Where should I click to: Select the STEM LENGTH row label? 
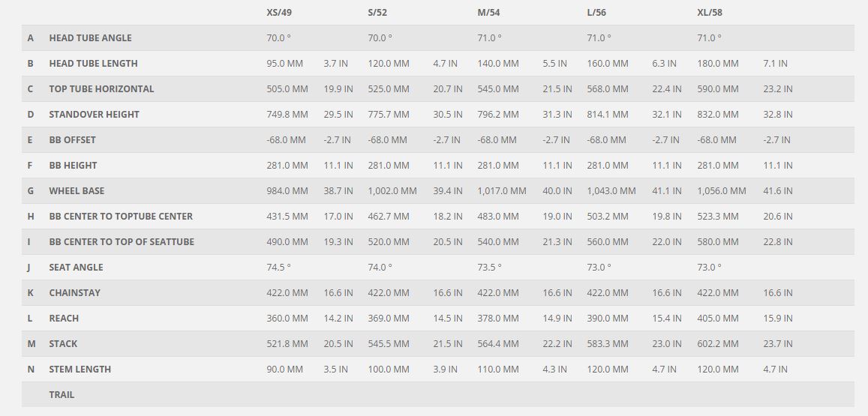coord(80,370)
